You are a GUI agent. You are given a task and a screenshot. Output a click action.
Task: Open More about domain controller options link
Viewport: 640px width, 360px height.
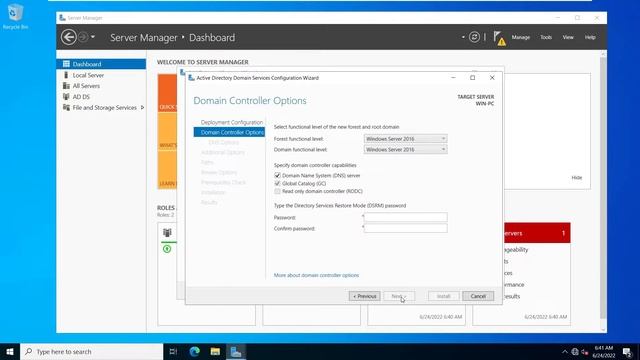[x=316, y=276]
